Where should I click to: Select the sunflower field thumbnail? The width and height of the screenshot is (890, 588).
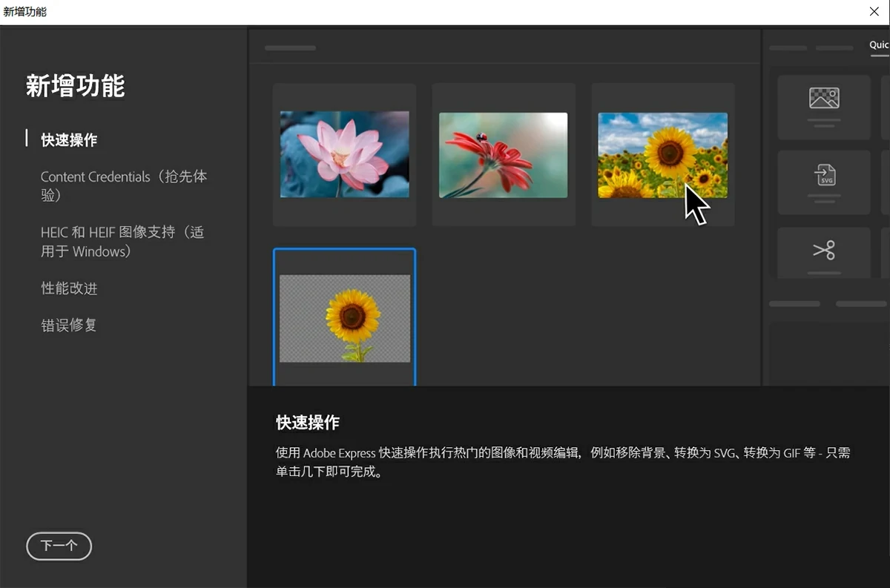click(662, 154)
